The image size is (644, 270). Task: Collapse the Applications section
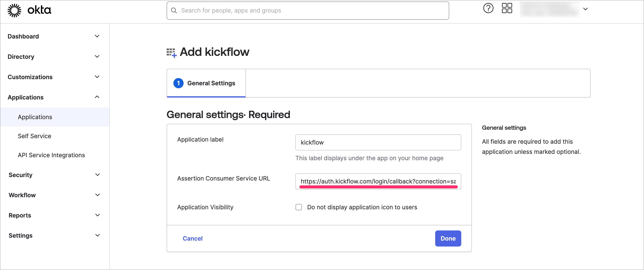54,97
